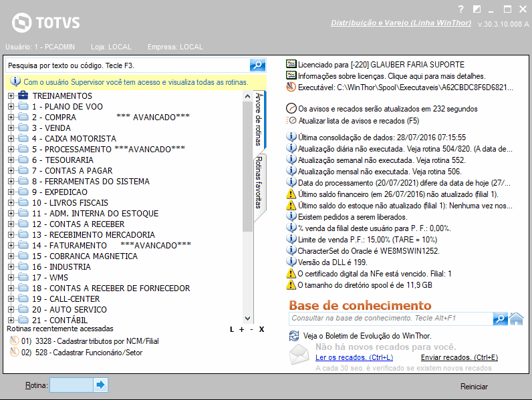Image resolution: width=532 pixels, height=400 pixels.
Task: Click the info icon for Versão da DLL
Action: [x=291, y=261]
